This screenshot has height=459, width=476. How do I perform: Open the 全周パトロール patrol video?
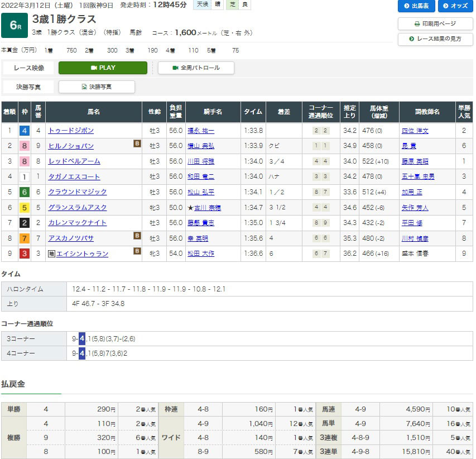(x=196, y=68)
